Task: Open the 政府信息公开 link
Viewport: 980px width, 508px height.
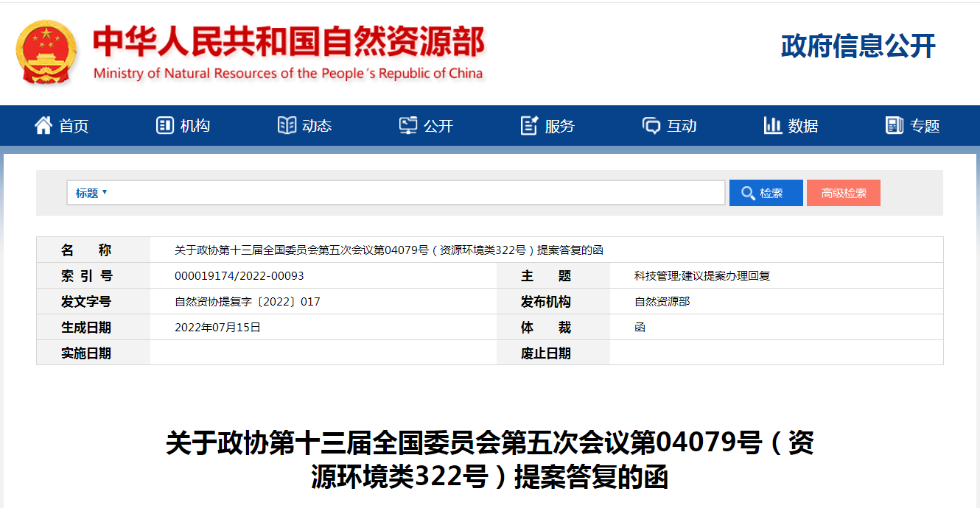Action: click(857, 46)
